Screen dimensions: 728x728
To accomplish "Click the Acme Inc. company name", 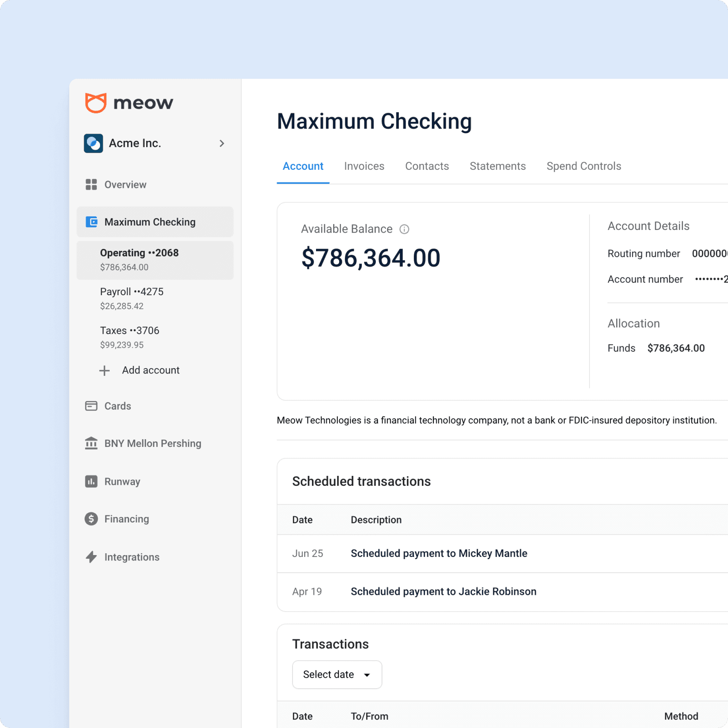I will (135, 143).
